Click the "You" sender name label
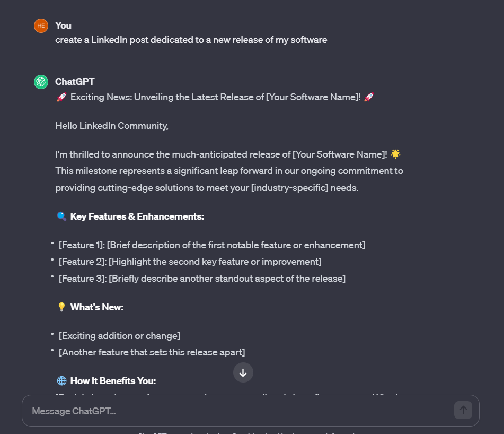Image resolution: width=504 pixels, height=434 pixels. tap(63, 25)
